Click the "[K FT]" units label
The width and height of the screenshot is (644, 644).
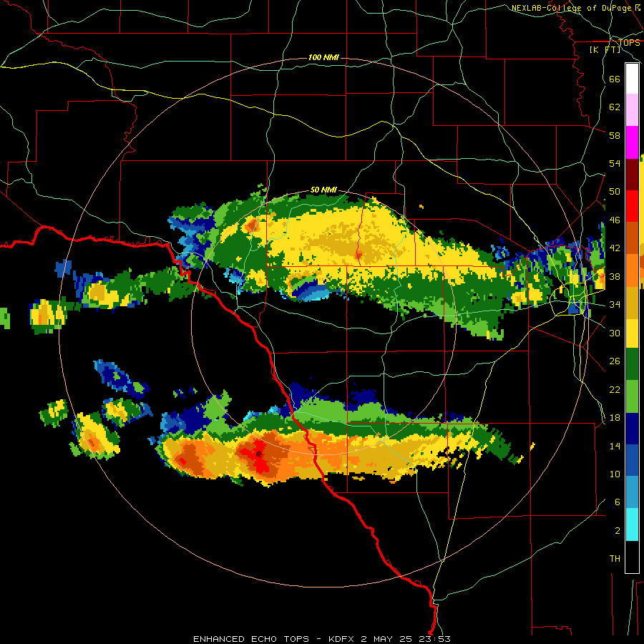point(605,50)
